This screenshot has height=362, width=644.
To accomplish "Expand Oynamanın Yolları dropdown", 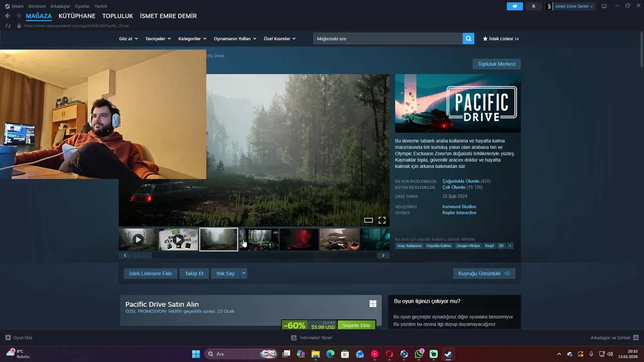I will [x=235, y=39].
